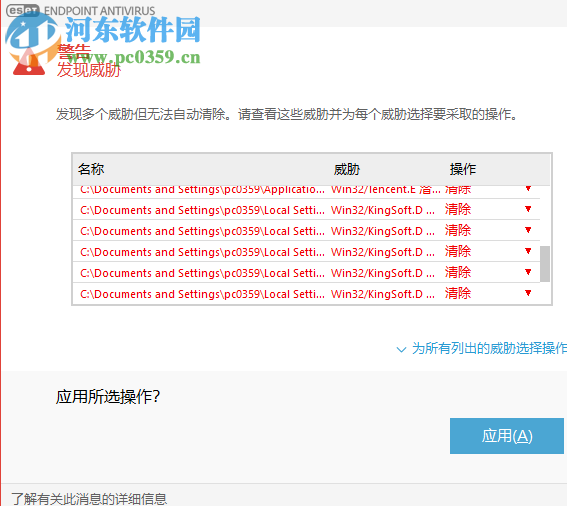
Task: Select the path ending in pc0359\Applicatio...
Action: pyautogui.click(x=202, y=190)
